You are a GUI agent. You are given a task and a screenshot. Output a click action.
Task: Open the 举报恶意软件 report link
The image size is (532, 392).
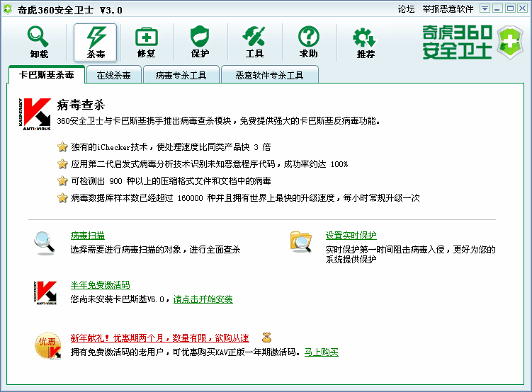(x=448, y=9)
